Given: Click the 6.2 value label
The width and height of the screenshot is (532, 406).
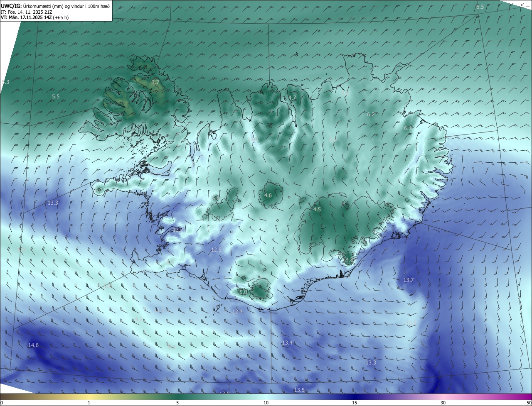Looking at the screenshot, I should tap(371, 114).
